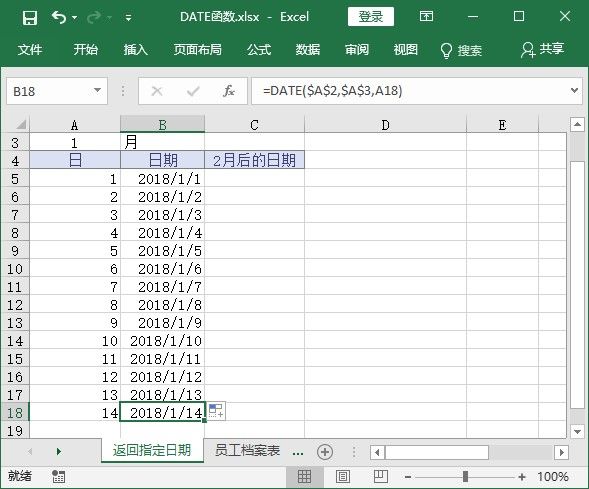Viewport: 589px width, 489px height.
Task: Click the zoom slider handle
Action: tap(465, 477)
